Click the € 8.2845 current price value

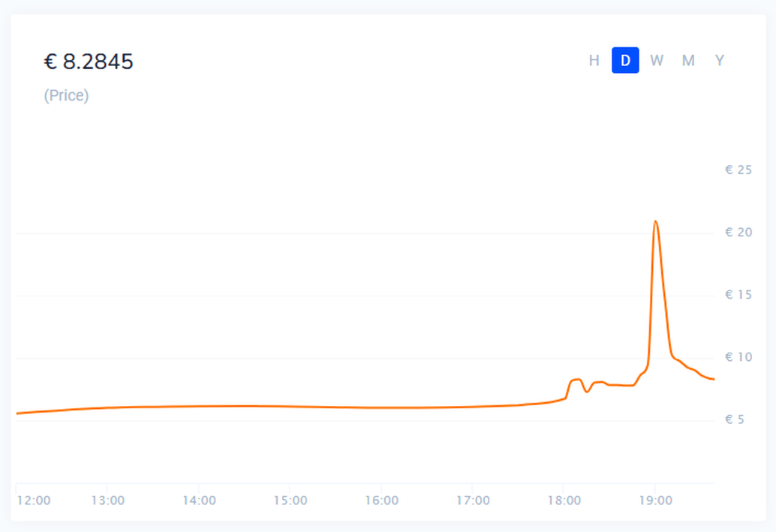tap(89, 62)
